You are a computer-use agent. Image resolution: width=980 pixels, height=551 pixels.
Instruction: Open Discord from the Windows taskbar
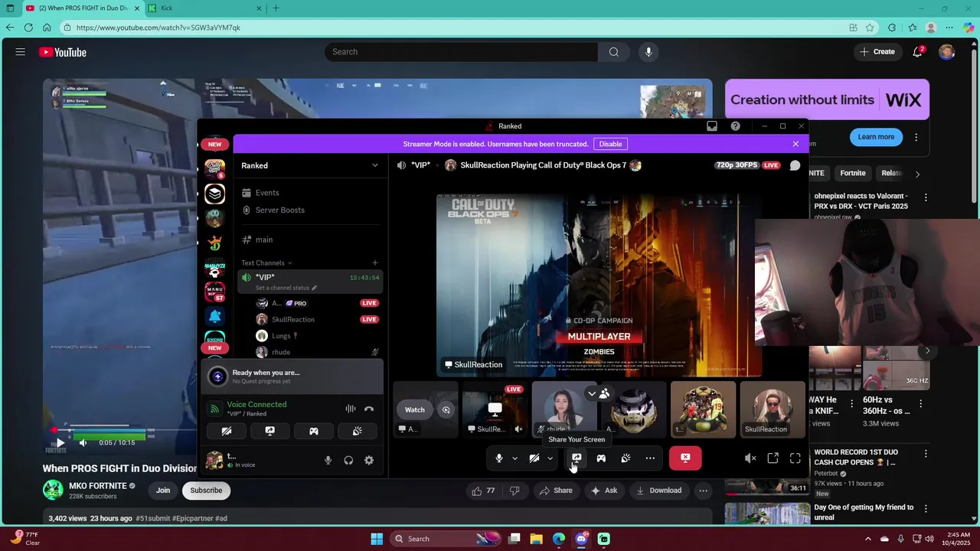point(581,539)
